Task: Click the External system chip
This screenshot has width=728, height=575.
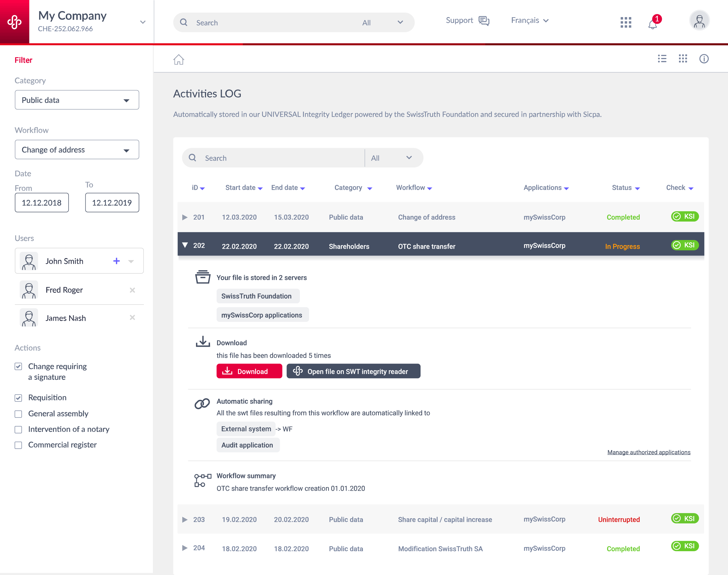Action: (x=246, y=429)
